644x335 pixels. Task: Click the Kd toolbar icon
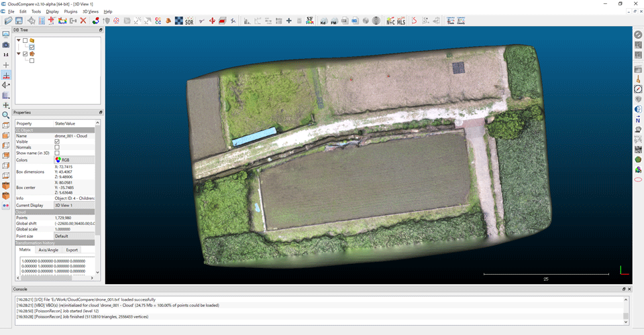click(x=324, y=21)
